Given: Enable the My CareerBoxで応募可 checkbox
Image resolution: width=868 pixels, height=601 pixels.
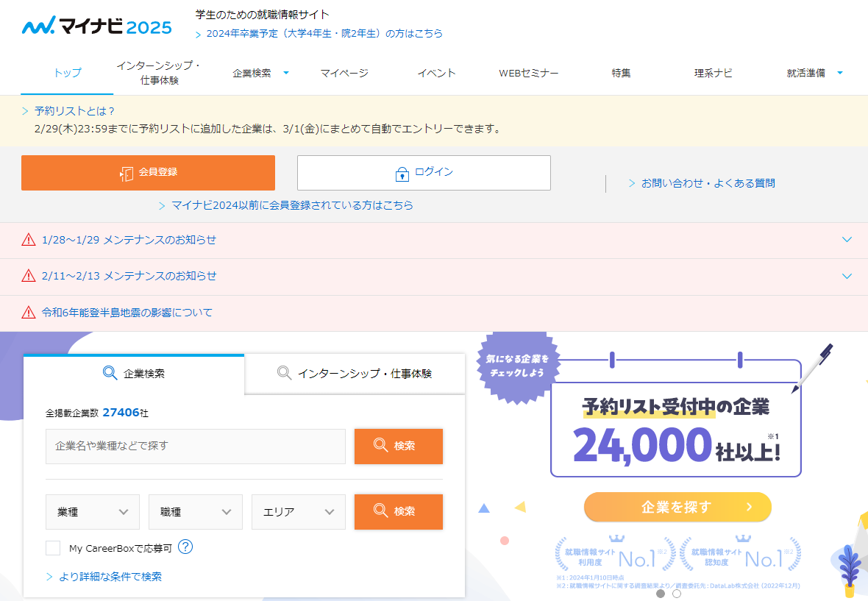Looking at the screenshot, I should click(x=53, y=548).
